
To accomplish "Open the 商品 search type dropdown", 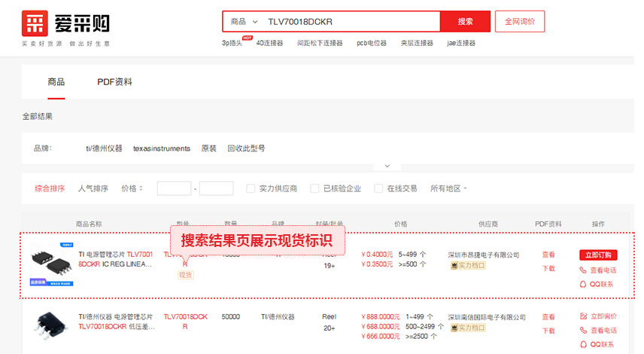I will tap(245, 22).
